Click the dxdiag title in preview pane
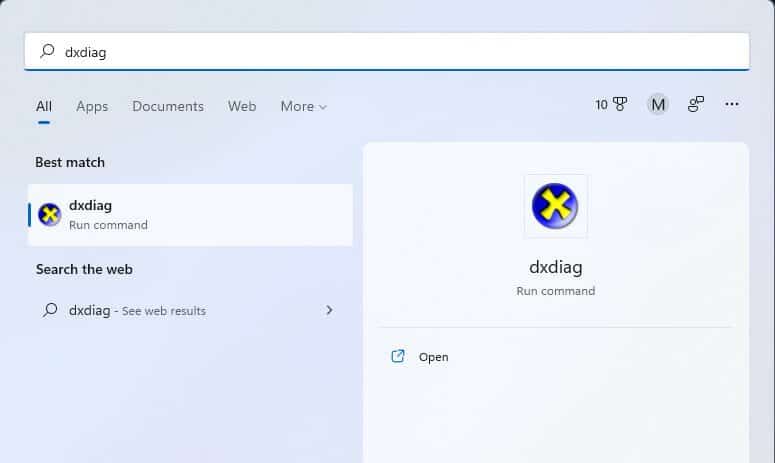 tap(556, 267)
